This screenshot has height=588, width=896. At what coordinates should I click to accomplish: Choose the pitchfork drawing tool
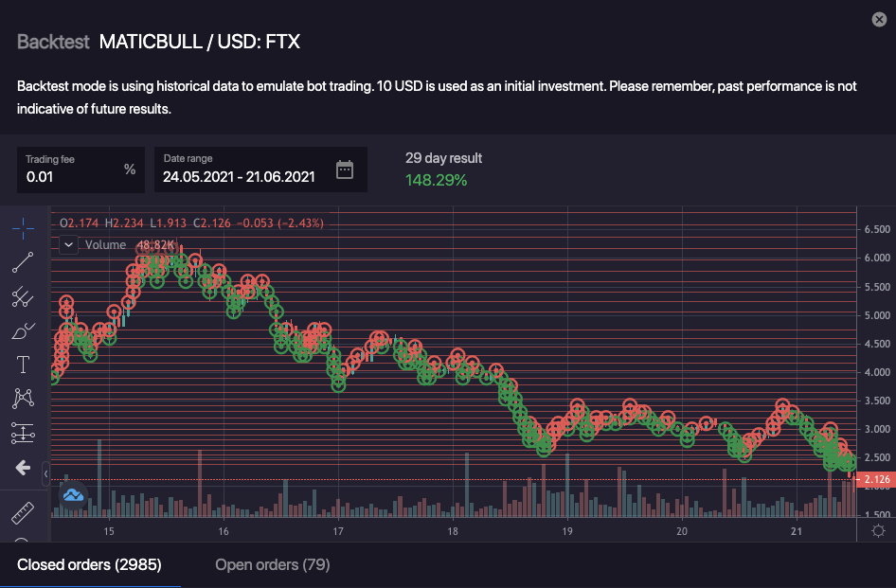tap(24, 297)
